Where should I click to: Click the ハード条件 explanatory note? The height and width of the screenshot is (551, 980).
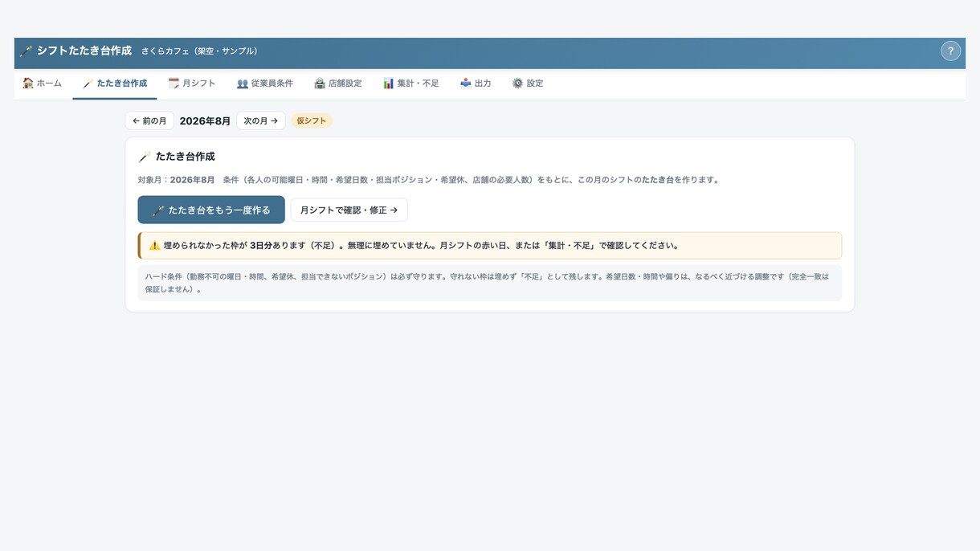pyautogui.click(x=490, y=283)
